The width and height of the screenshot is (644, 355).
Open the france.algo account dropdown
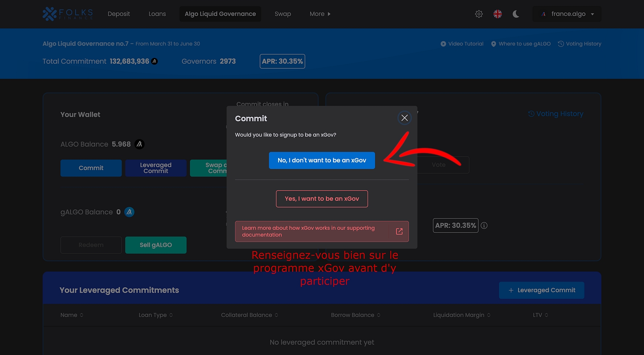click(567, 14)
